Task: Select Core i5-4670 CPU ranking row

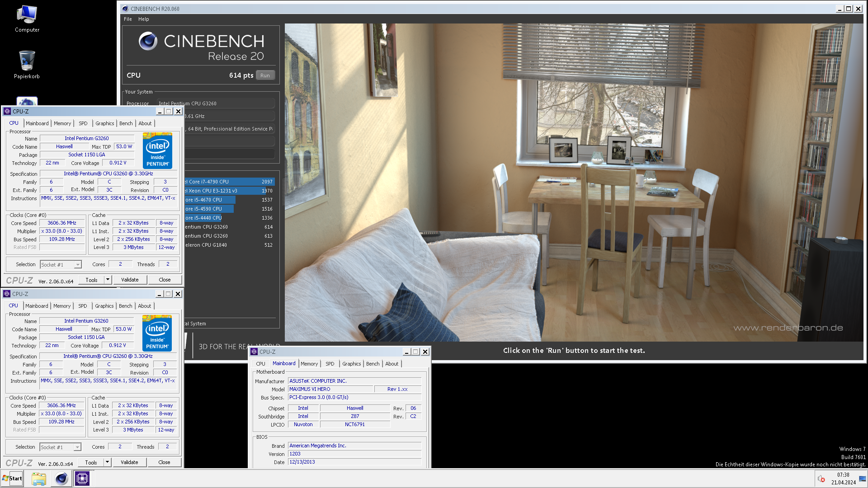Action: point(229,200)
